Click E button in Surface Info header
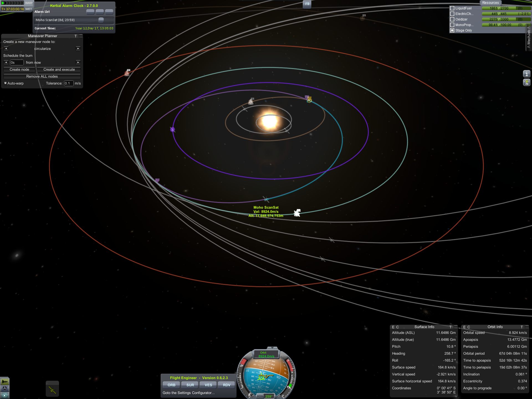Viewport: 532px width, 399px height. [x=393, y=327]
